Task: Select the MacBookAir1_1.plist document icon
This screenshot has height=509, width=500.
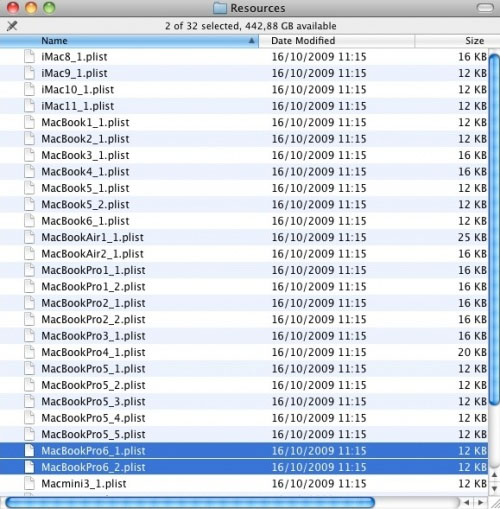Action: [x=29, y=237]
